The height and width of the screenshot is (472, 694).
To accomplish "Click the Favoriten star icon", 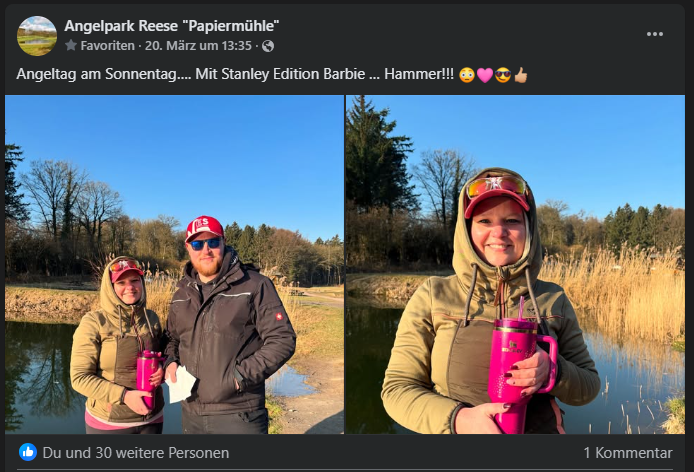I will pos(71,45).
